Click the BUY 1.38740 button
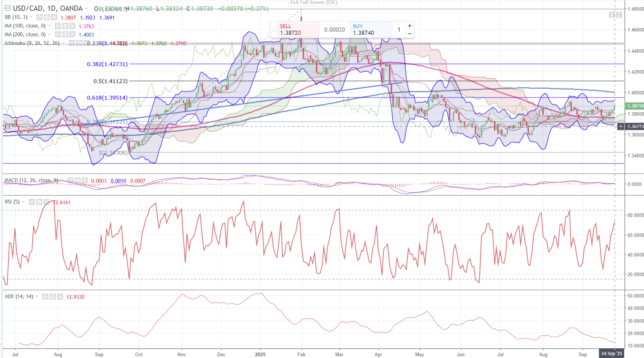The width and height of the screenshot is (644, 358). click(x=371, y=30)
